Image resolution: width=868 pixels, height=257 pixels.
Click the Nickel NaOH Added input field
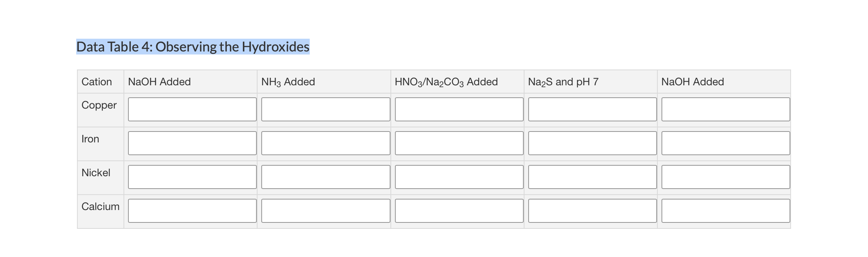[x=192, y=177]
